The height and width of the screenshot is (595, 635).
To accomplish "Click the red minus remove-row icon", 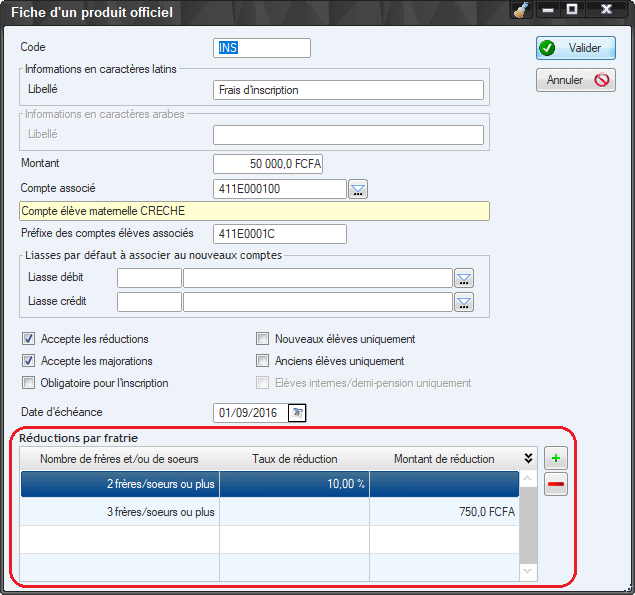I will [x=555, y=485].
